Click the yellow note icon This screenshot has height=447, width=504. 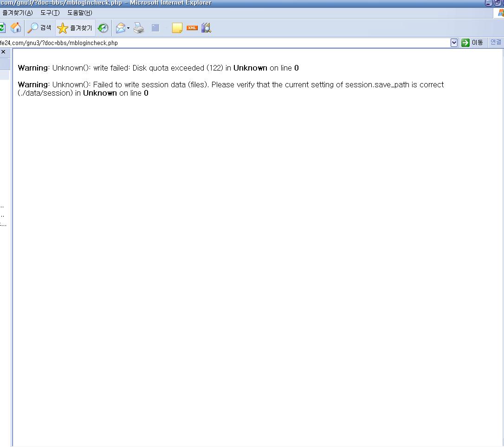(177, 28)
